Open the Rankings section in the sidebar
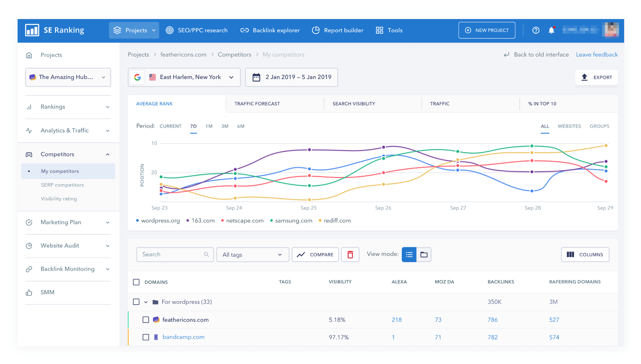641x364 pixels. pos(52,107)
